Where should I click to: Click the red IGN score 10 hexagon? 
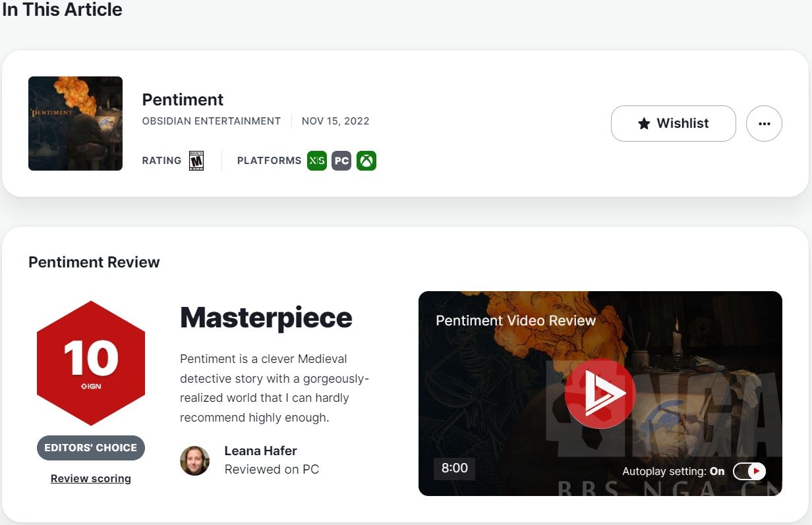point(91,364)
